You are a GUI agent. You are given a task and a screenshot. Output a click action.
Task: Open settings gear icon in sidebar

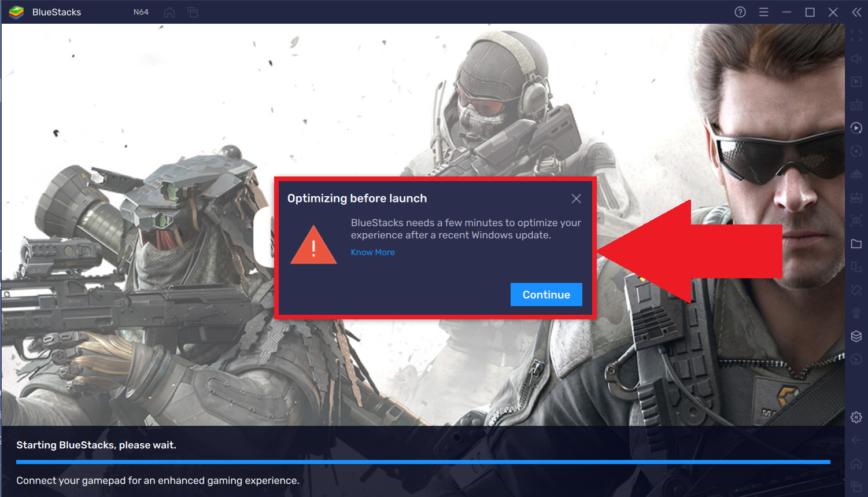(x=856, y=417)
